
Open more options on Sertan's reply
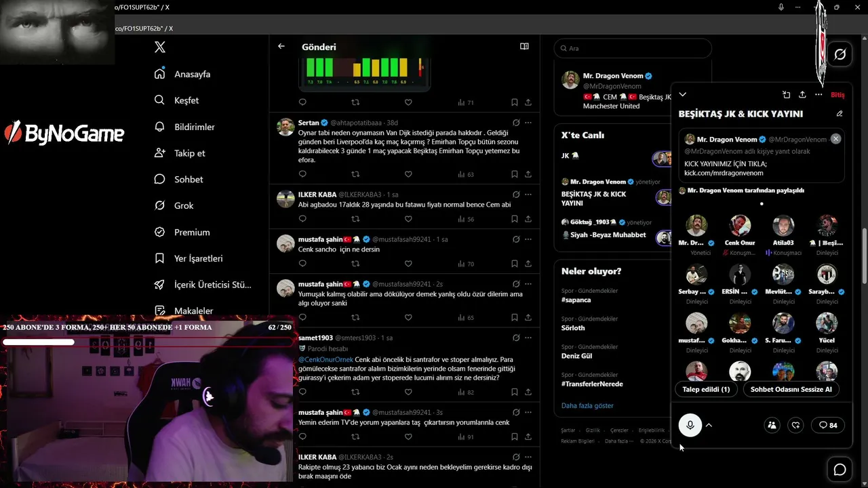[x=528, y=123]
